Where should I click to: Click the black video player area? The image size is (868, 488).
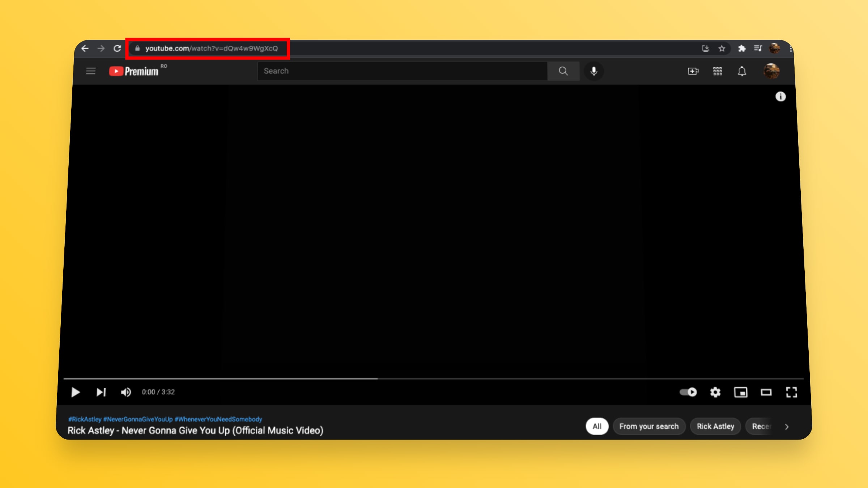coord(433,231)
